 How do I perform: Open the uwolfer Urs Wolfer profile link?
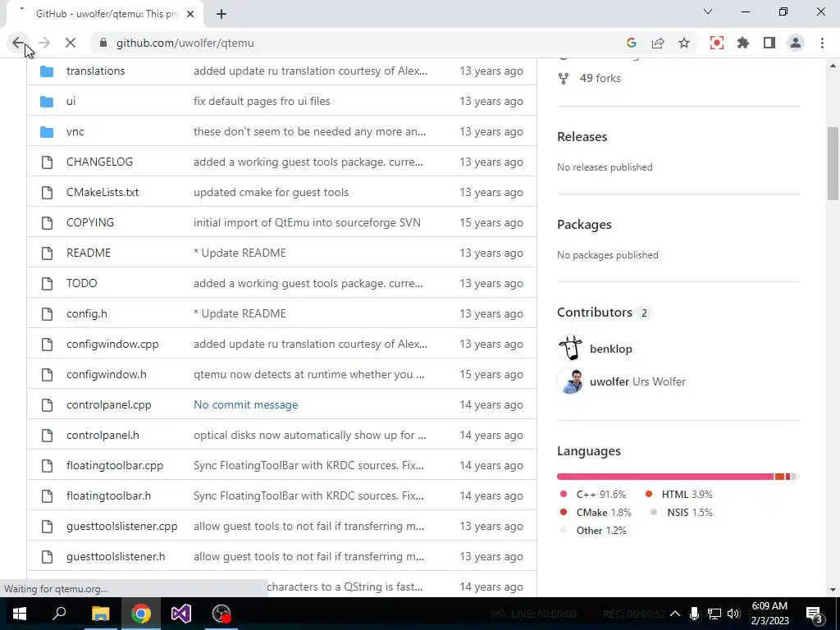(637, 381)
